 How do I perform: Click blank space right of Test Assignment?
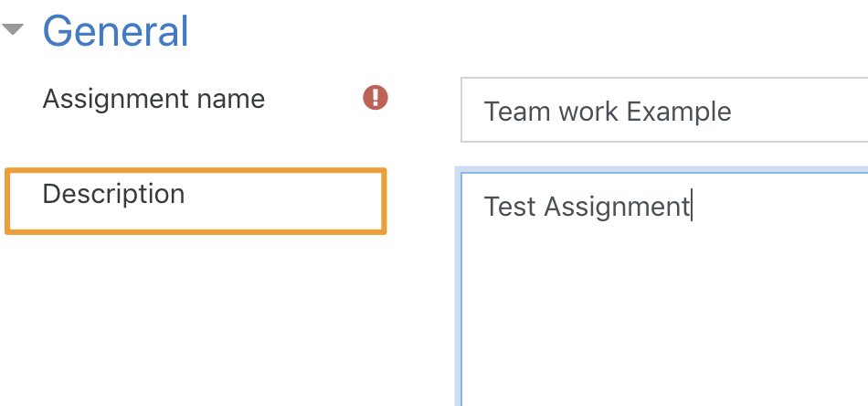(x=780, y=207)
